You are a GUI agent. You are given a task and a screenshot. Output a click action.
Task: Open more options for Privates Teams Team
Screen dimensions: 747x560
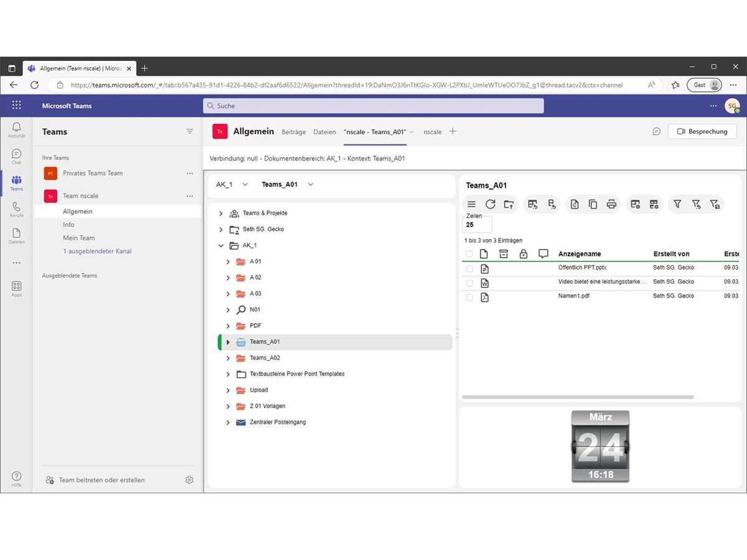pos(190,173)
